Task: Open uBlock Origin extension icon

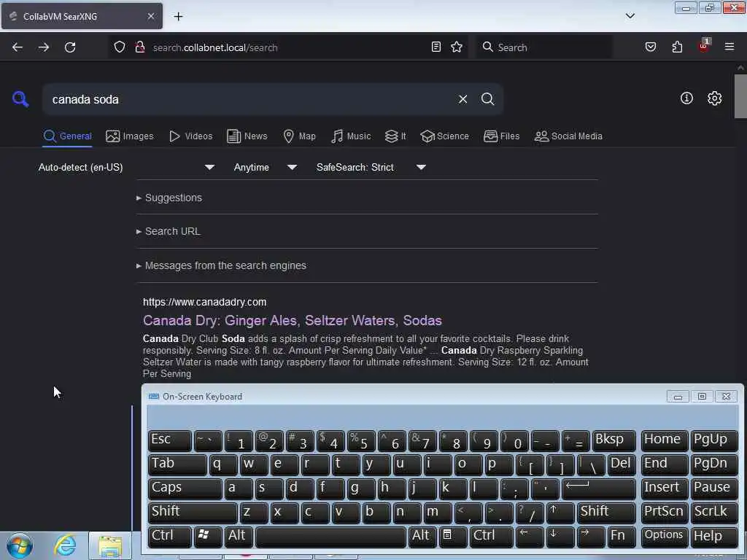Action: point(703,46)
